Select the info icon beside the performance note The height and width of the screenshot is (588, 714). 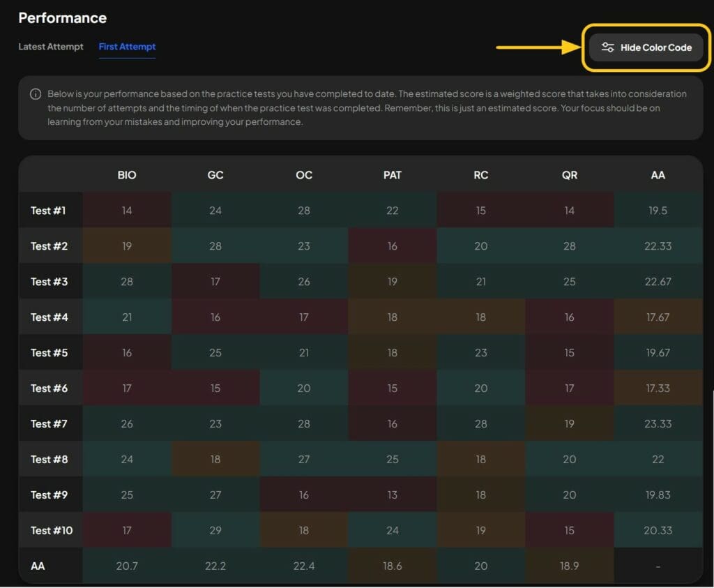(36, 94)
